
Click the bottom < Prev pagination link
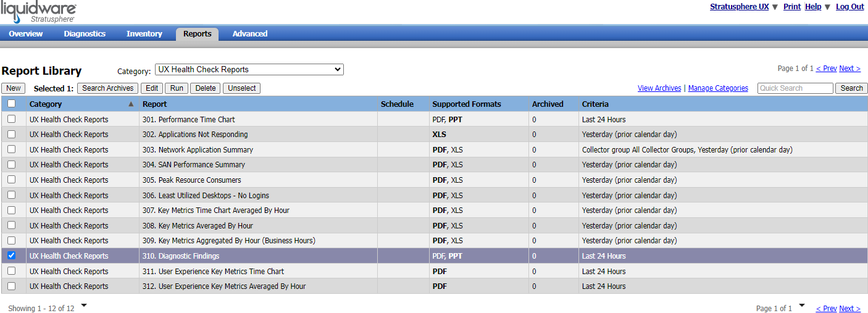pyautogui.click(x=827, y=309)
